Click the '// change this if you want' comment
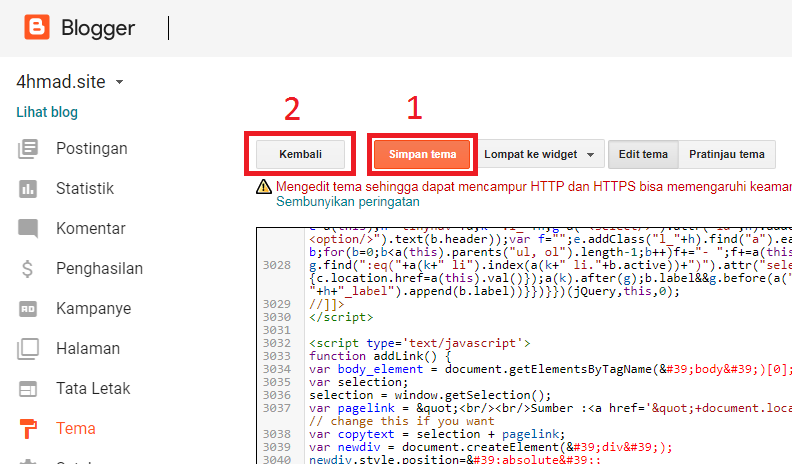Viewport: 792px width, 464px height. pyautogui.click(x=402, y=421)
